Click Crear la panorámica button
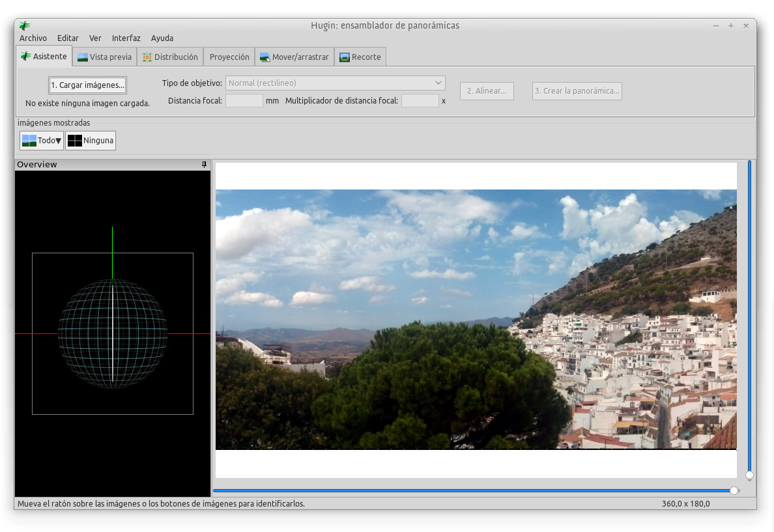Image resolution: width=774 pixels, height=532 pixels. [x=577, y=91]
